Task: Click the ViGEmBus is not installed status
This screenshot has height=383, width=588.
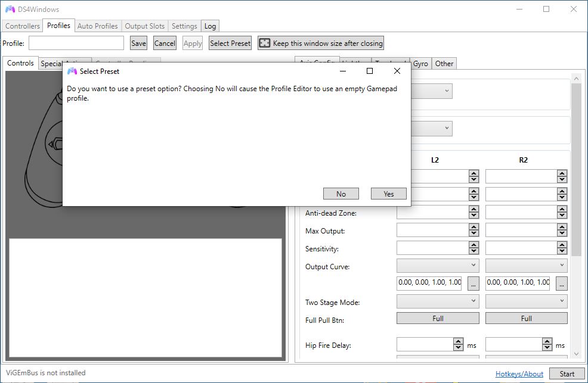Action: [46, 372]
